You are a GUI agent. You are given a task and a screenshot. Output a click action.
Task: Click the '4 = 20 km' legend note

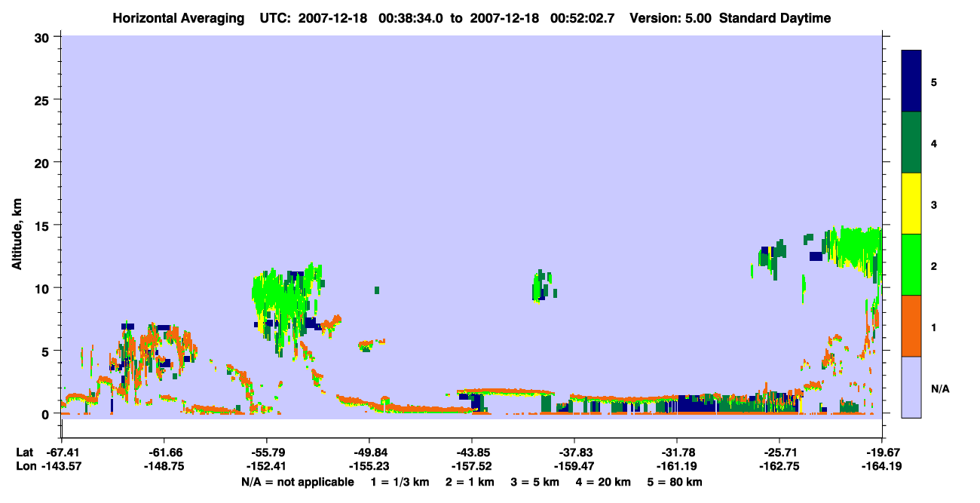pos(605,482)
